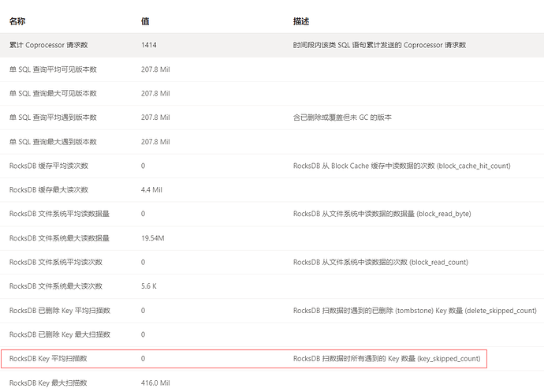Select RocksDB Key 最大扫描数 name cell
The image size is (544, 392).
[48, 383]
